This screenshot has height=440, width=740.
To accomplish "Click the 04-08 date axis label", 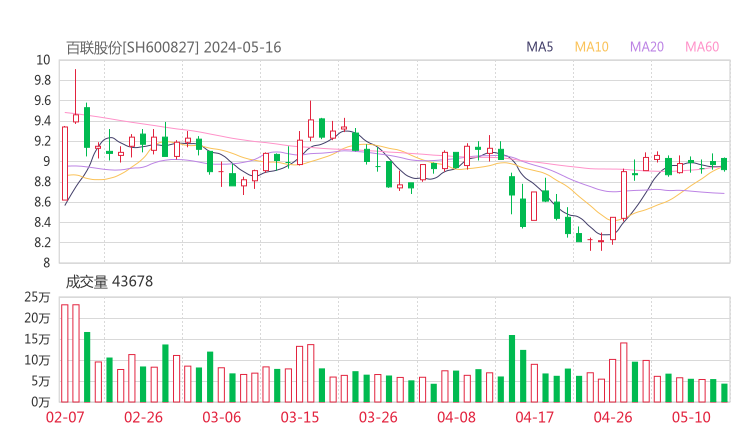I will [456, 417].
